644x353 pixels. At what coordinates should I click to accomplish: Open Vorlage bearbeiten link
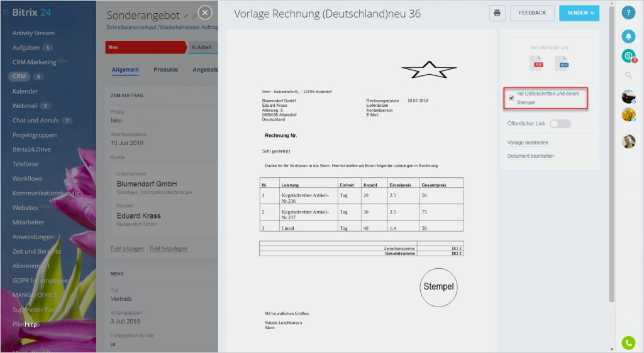point(528,143)
